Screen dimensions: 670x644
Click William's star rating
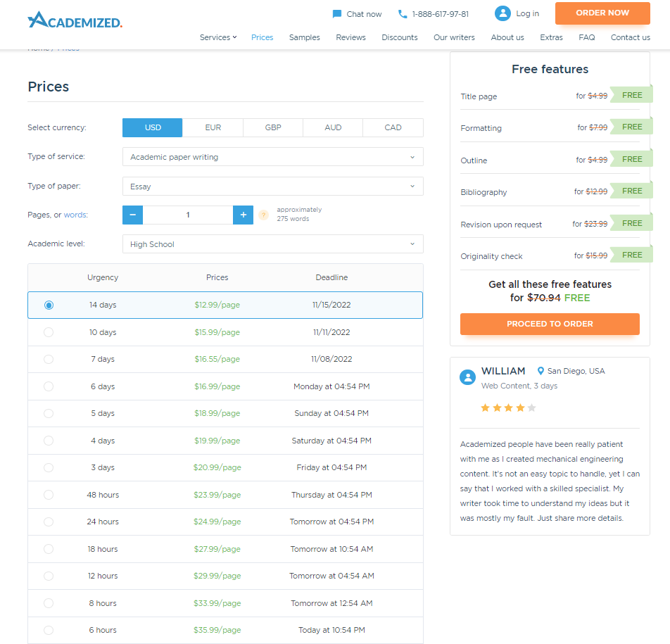coord(508,408)
